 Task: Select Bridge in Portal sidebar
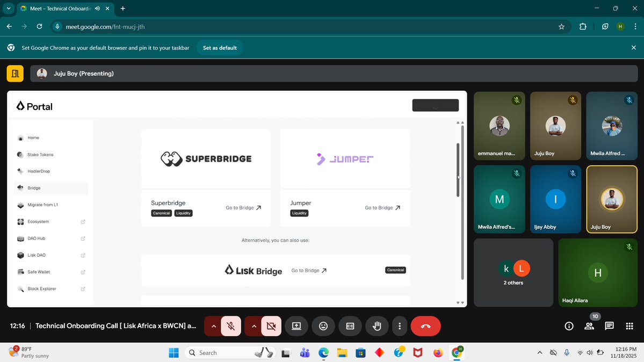coord(51,188)
